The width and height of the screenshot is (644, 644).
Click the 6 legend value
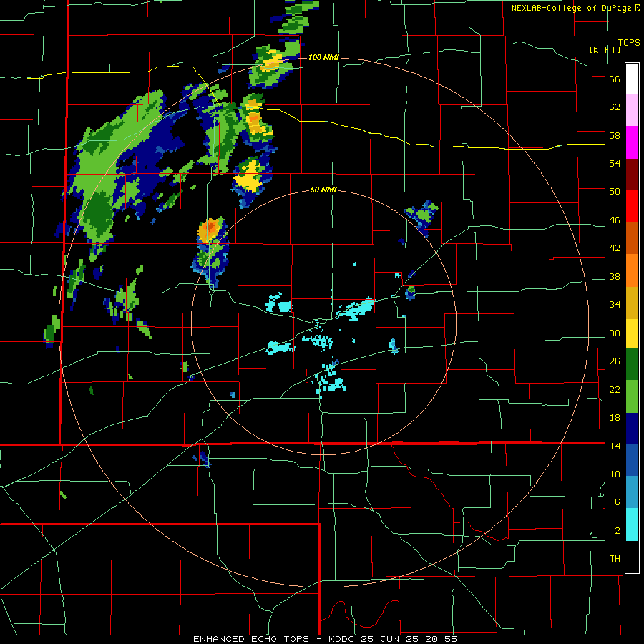point(618,502)
